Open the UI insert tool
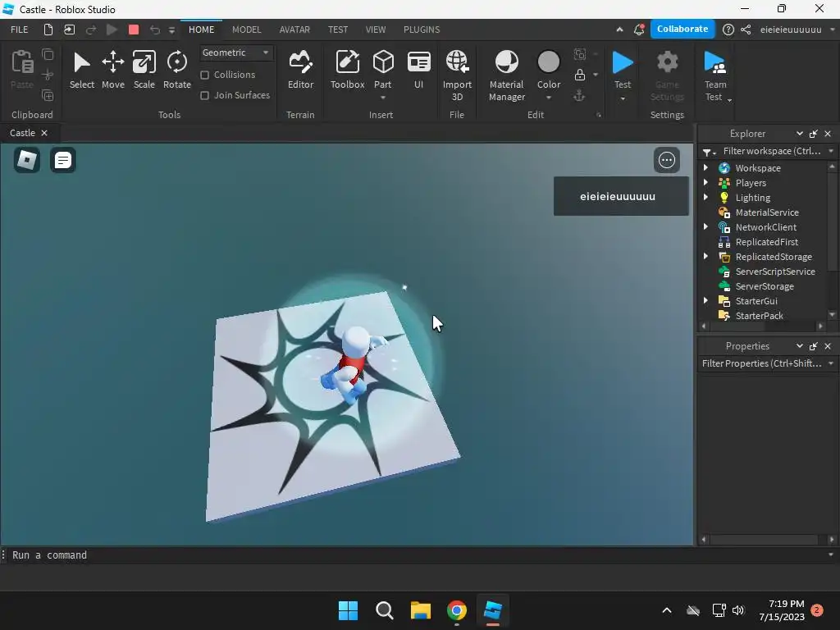Screen dimensions: 840x630 coord(419,70)
